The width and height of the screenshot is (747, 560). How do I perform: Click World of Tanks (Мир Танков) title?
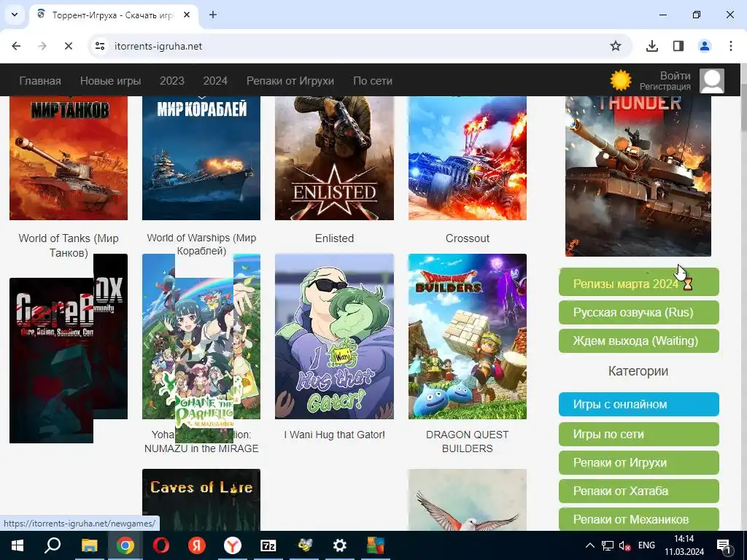(x=69, y=245)
